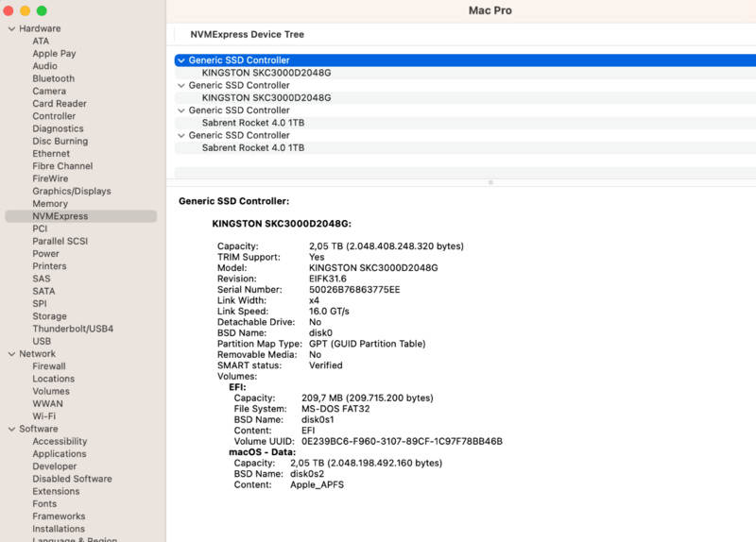Select the first Sabrent Rocket 4.0 1TB

(x=252, y=123)
